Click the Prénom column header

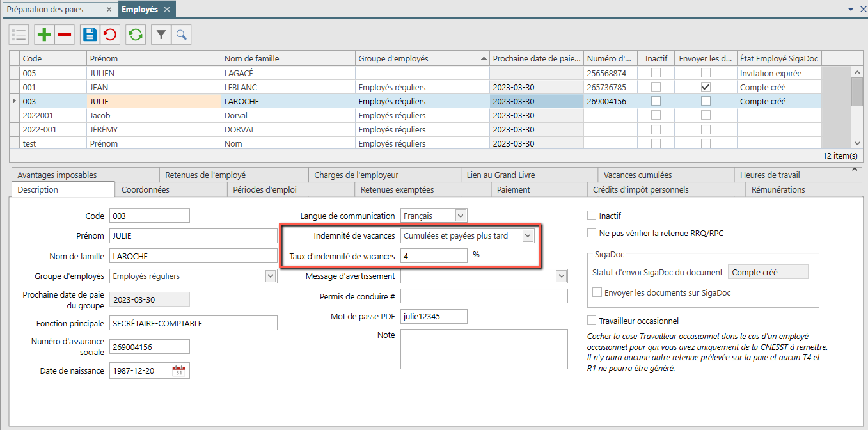154,58
